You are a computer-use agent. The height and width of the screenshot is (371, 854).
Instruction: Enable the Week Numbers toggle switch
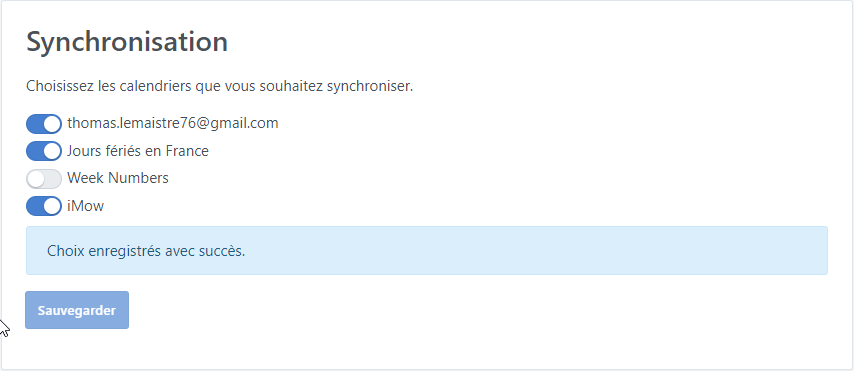pos(44,179)
